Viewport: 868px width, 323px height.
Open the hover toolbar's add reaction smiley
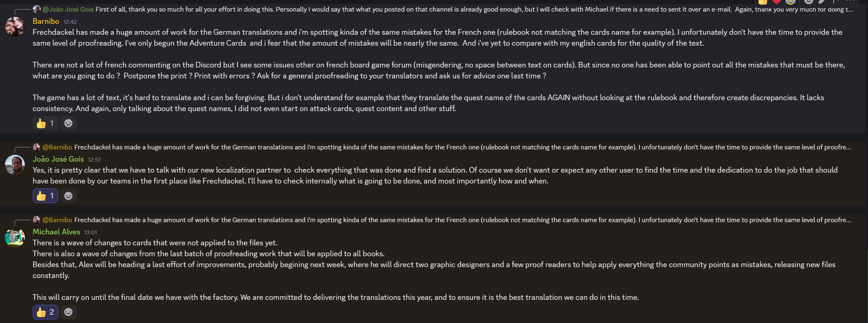pos(809,2)
